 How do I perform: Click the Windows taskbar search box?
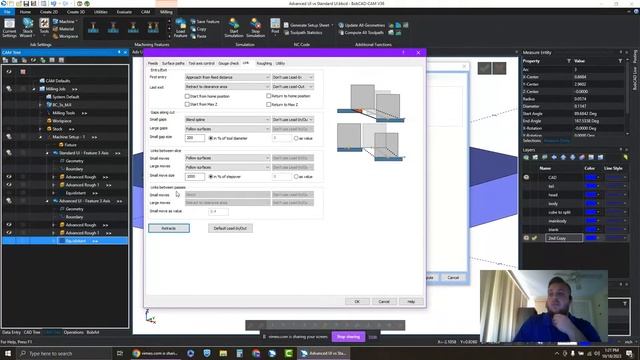[x=64, y=353]
